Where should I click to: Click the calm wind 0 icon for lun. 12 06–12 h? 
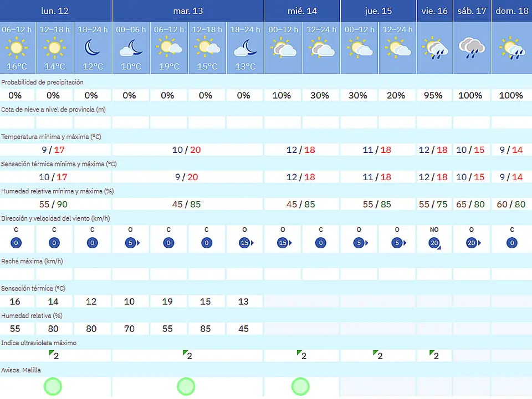coord(16,243)
